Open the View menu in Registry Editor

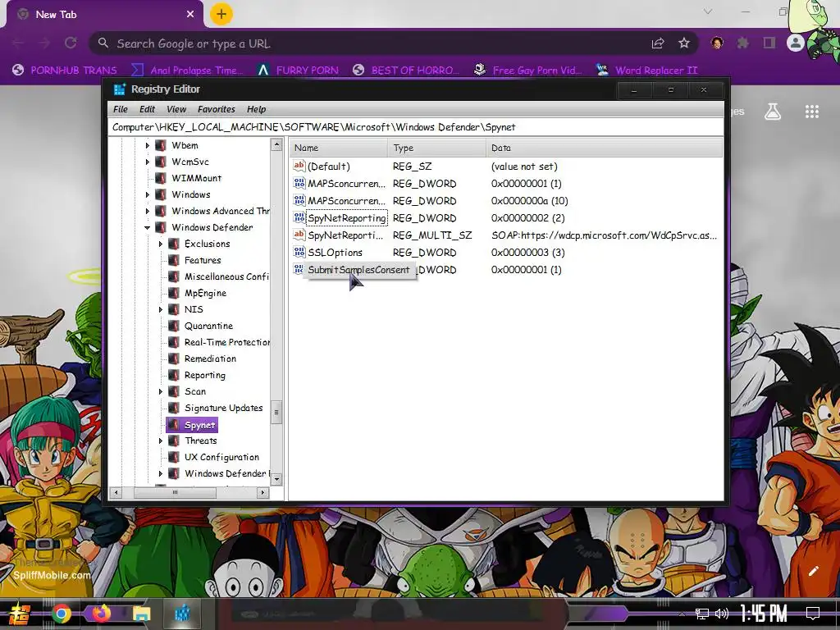click(x=176, y=109)
